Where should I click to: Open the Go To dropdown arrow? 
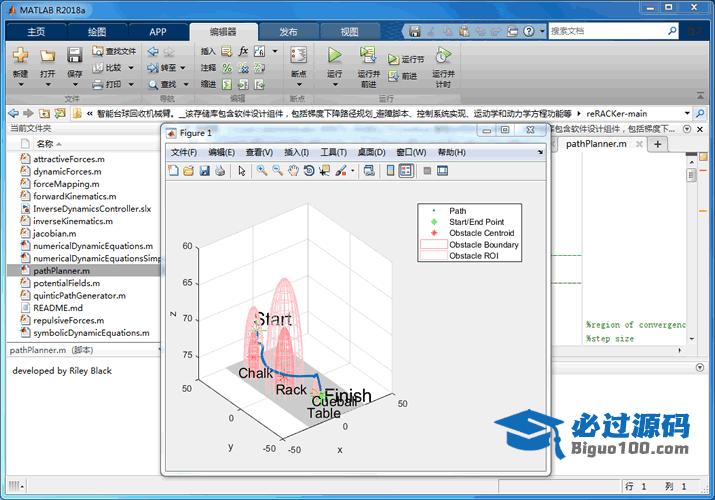click(x=182, y=68)
